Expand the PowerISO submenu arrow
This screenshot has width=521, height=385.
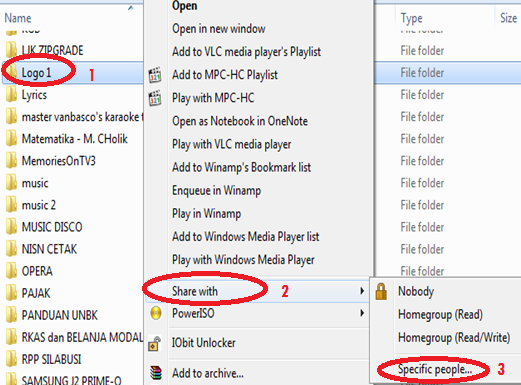click(362, 313)
